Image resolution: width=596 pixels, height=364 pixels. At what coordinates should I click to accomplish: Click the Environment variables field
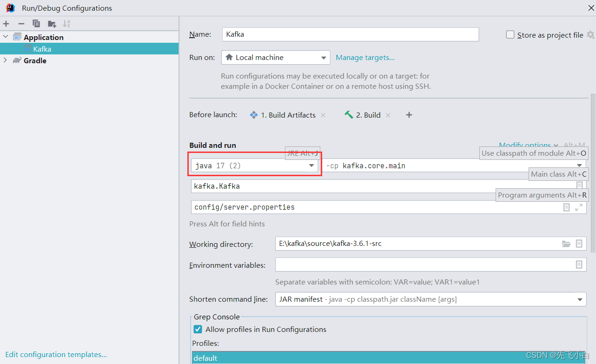click(430, 265)
